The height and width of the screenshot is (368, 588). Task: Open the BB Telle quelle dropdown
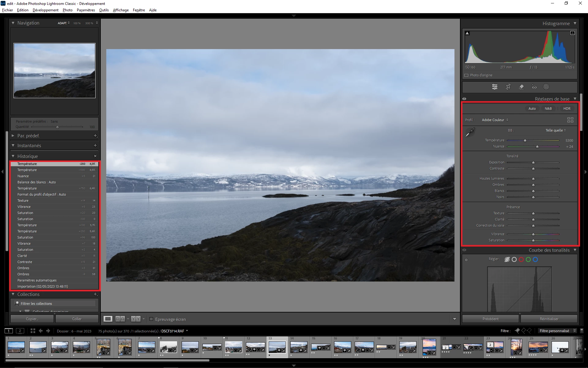(x=556, y=130)
